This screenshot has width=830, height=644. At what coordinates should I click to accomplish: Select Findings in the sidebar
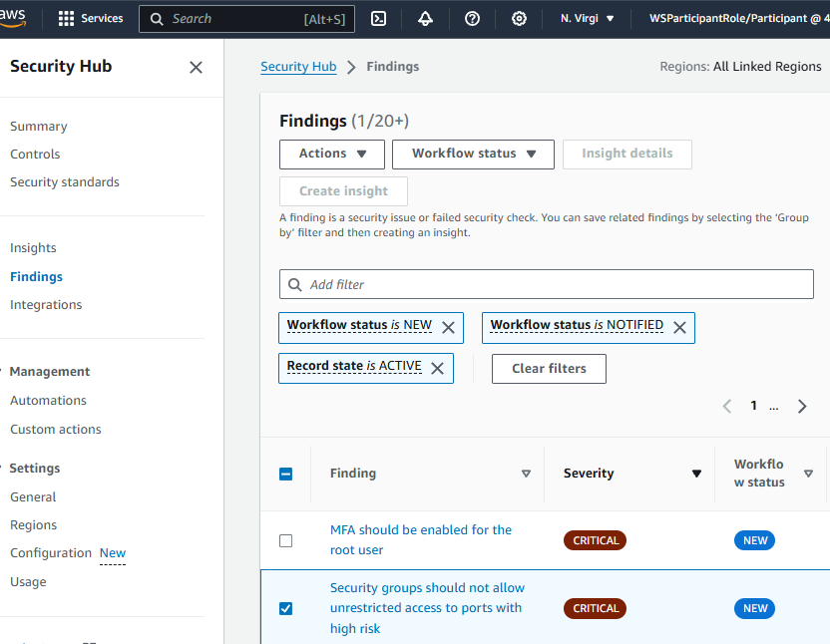coord(36,277)
